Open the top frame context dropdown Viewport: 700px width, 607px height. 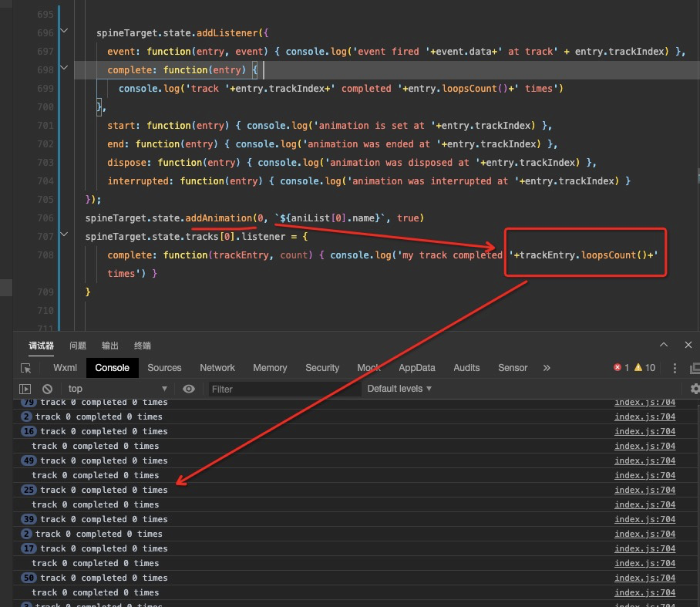coord(116,389)
